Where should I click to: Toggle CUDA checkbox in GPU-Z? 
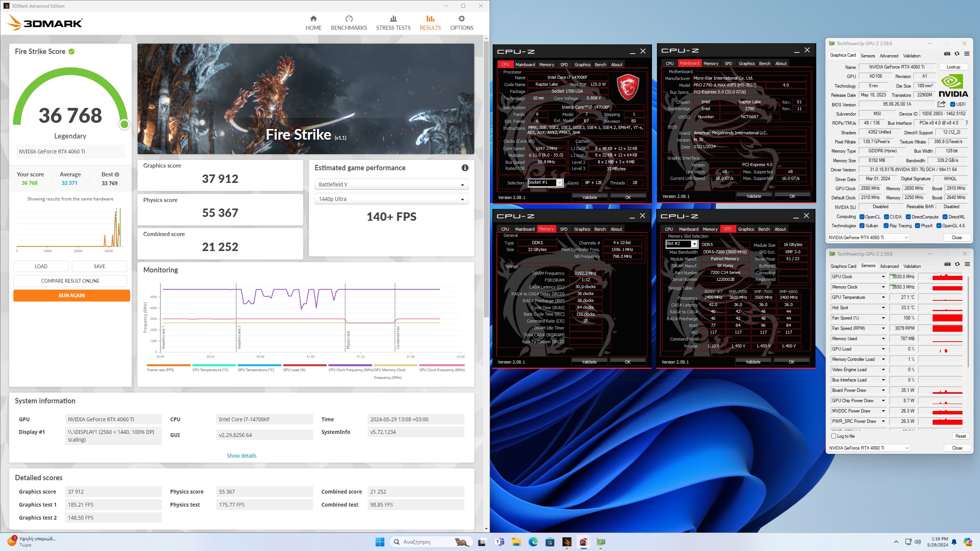click(x=886, y=217)
